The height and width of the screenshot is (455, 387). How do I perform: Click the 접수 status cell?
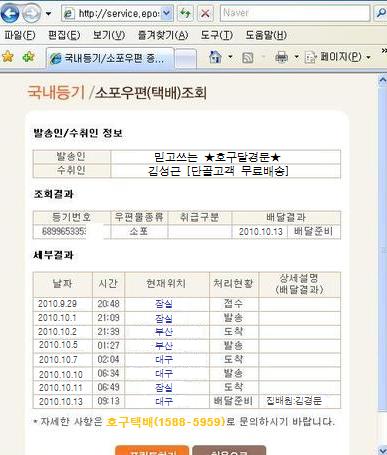233,304
